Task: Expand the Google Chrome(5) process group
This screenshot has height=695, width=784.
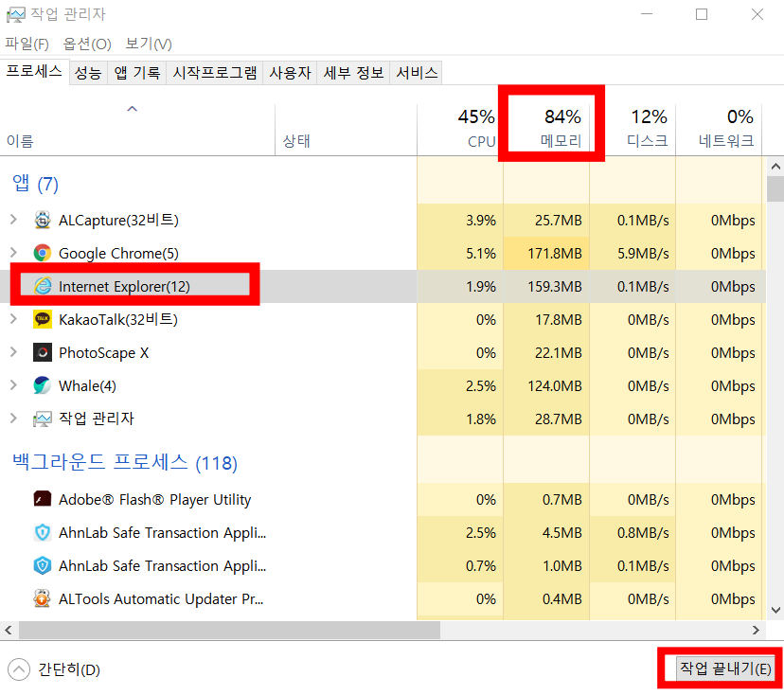Action: coord(13,253)
